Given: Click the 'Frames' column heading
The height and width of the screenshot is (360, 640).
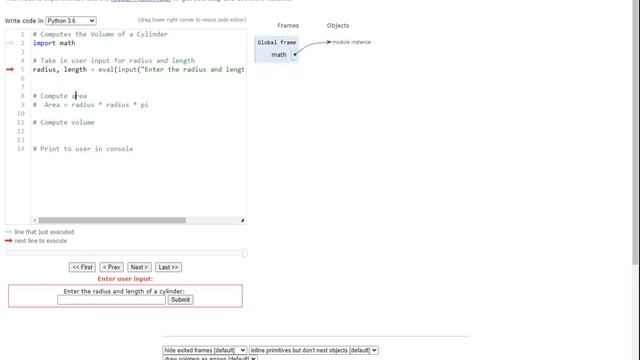Looking at the screenshot, I should click(288, 25).
